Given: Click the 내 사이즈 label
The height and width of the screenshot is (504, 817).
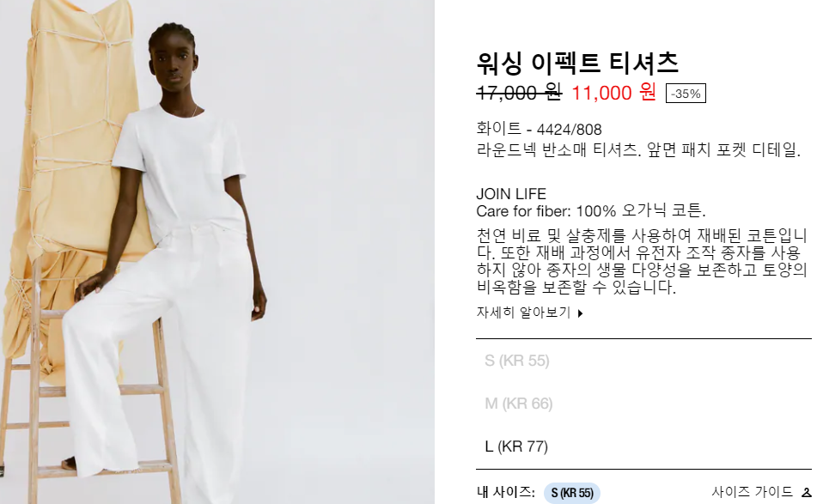Looking at the screenshot, I should pos(505,492).
